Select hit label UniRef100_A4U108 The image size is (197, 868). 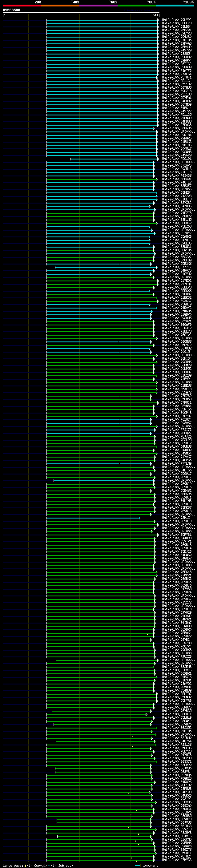[177, 792]
